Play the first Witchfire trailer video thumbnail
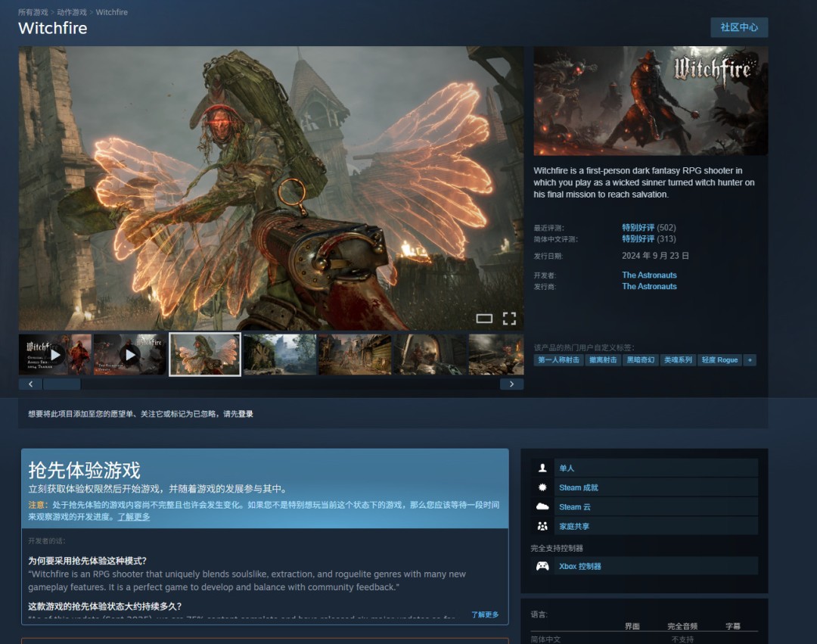 click(x=55, y=354)
